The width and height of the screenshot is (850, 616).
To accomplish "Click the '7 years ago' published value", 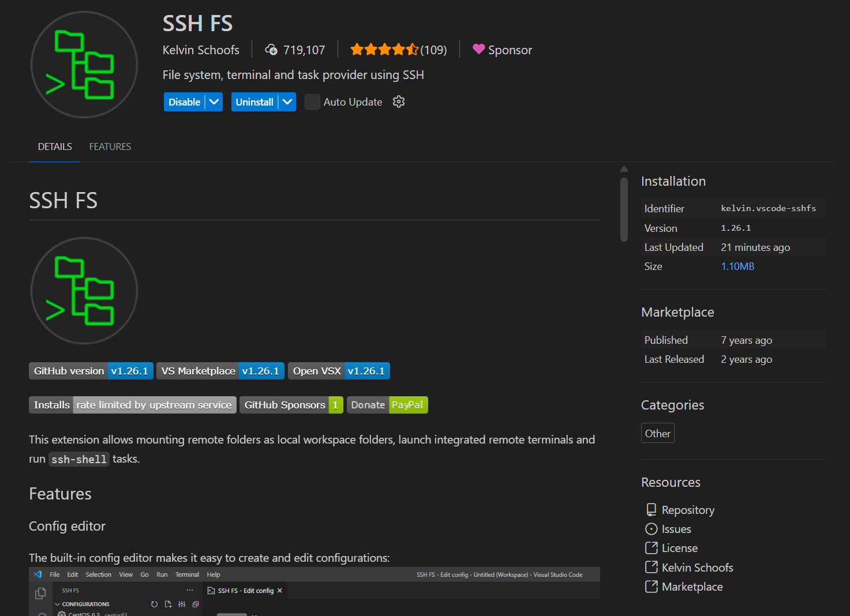I will pyautogui.click(x=746, y=340).
